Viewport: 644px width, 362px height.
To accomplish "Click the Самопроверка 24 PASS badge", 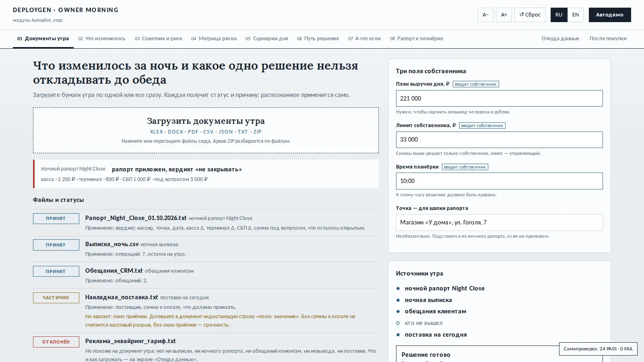I will click(598, 349).
